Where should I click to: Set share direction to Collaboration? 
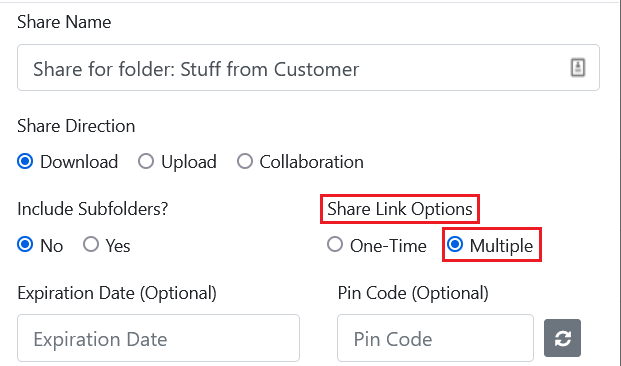(x=245, y=162)
